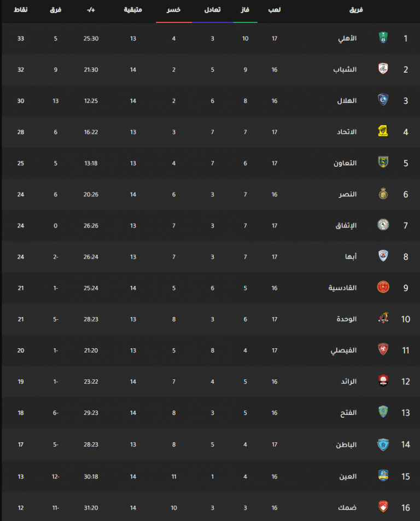Open الرائد team name link
Screen dimensions: 420x521
(x=348, y=382)
